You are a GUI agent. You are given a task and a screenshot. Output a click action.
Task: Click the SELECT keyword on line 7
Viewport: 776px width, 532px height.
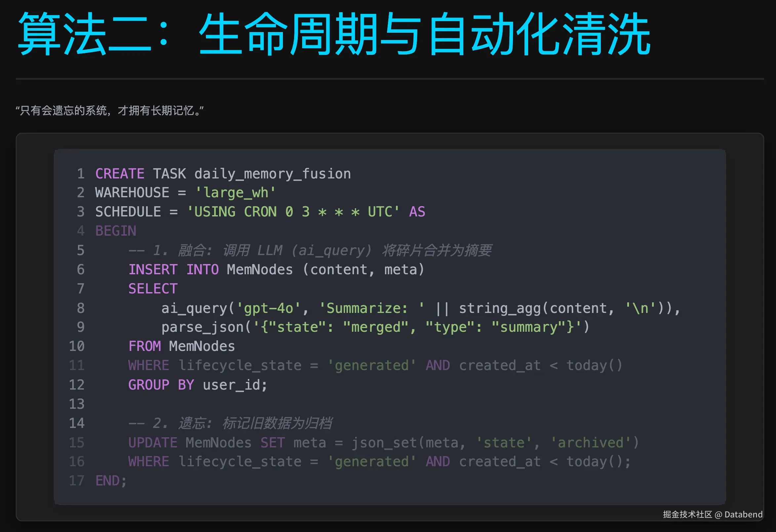coord(153,289)
